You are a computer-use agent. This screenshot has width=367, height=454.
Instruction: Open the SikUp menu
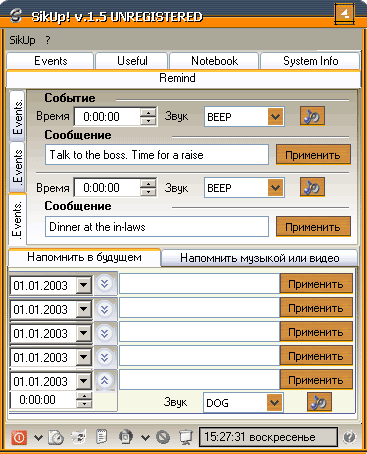pyautogui.click(x=22, y=40)
